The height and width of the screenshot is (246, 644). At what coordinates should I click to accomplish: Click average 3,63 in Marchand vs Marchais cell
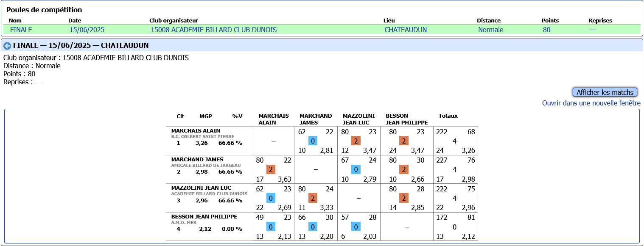(284, 180)
